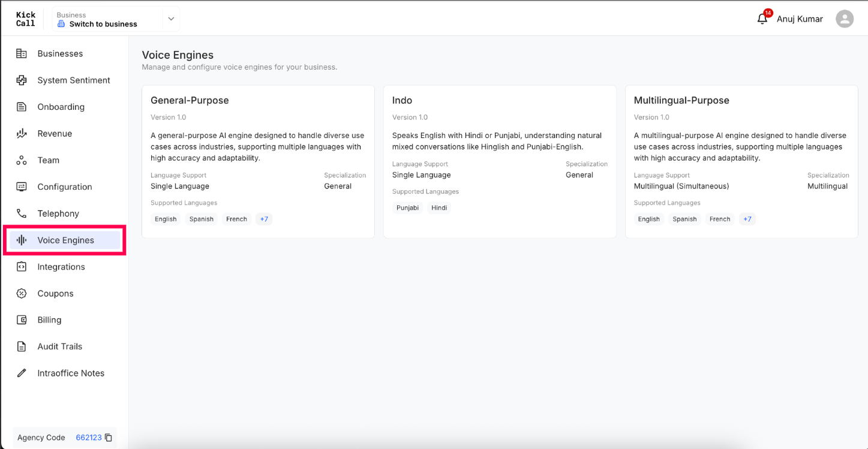Click Single Language value on General-Purpose card
Viewport: 868px width, 449px height.
[x=180, y=186]
